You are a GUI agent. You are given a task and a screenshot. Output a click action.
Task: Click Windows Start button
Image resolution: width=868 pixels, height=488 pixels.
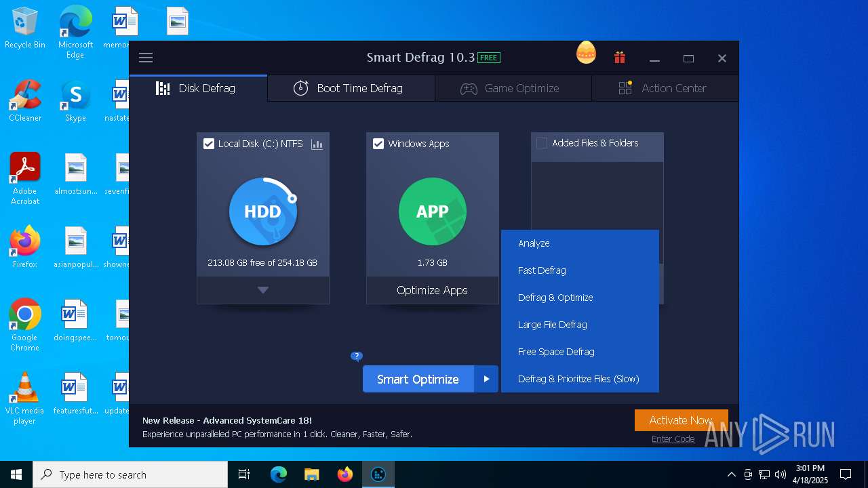click(16, 474)
